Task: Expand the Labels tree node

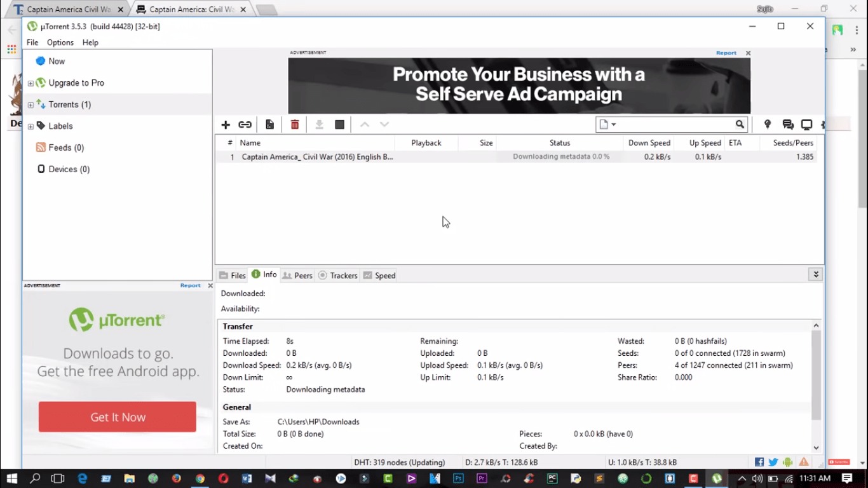Action: (31, 126)
